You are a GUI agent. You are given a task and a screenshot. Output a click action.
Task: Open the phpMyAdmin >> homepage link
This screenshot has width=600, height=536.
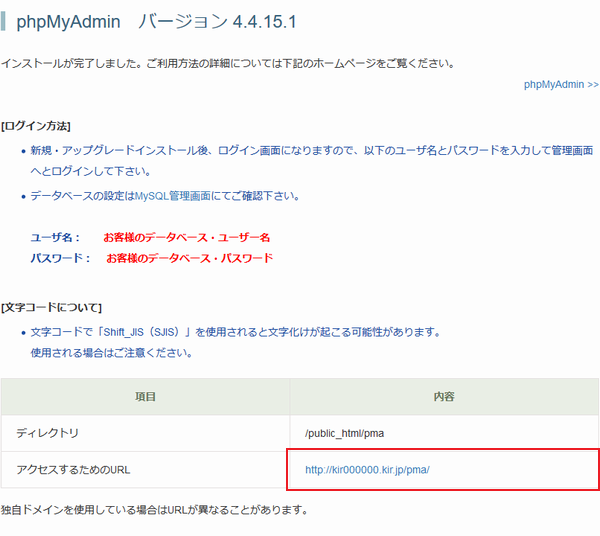pos(561,85)
